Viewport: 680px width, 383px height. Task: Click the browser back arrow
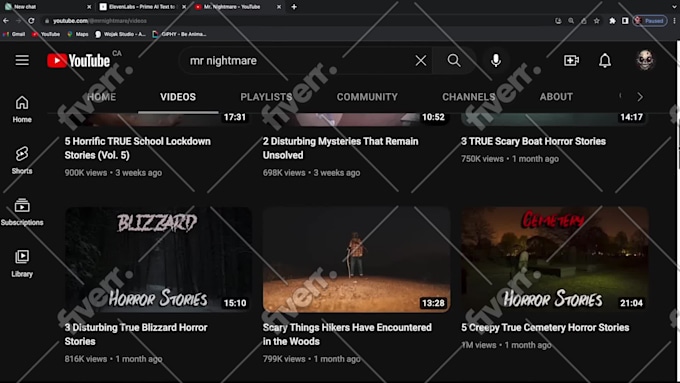coord(6,20)
